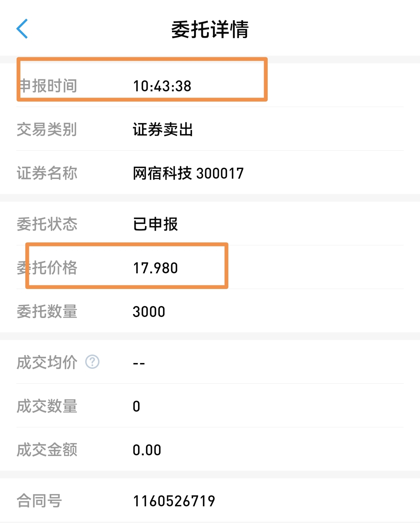This screenshot has height=523, width=420.
Task: Tap the 成交金额 label
Action: click(47, 450)
